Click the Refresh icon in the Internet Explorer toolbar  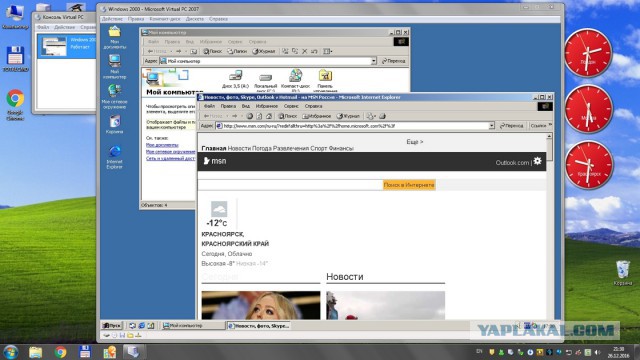point(259,116)
